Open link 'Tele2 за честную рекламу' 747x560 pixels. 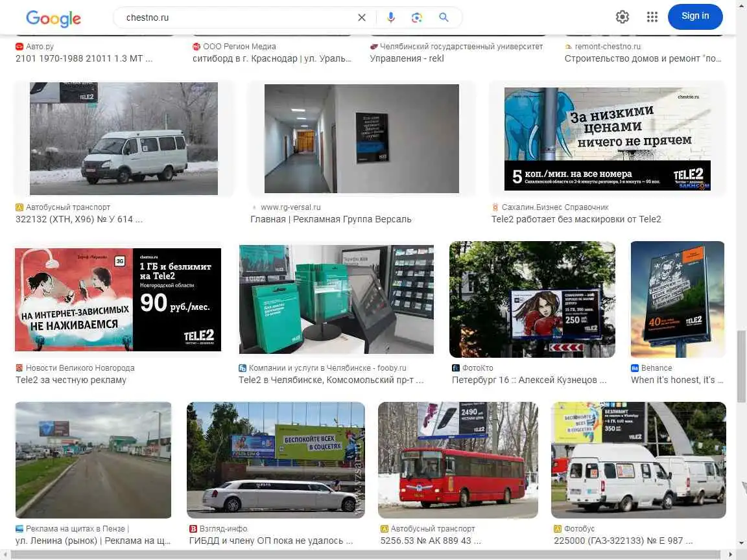coord(71,380)
